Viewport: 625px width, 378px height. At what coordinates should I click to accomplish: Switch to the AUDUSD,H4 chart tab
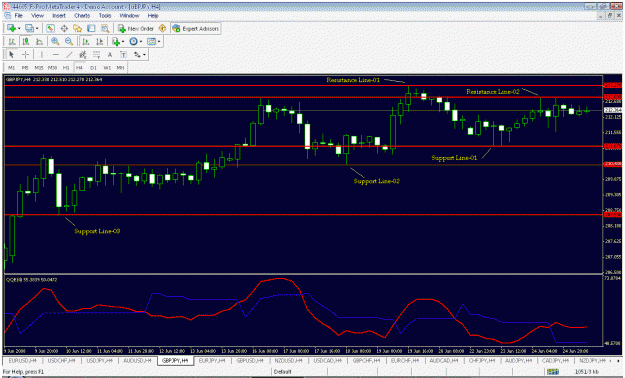coord(138,360)
